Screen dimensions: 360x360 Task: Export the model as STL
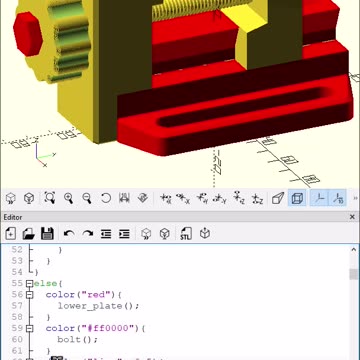point(186,234)
